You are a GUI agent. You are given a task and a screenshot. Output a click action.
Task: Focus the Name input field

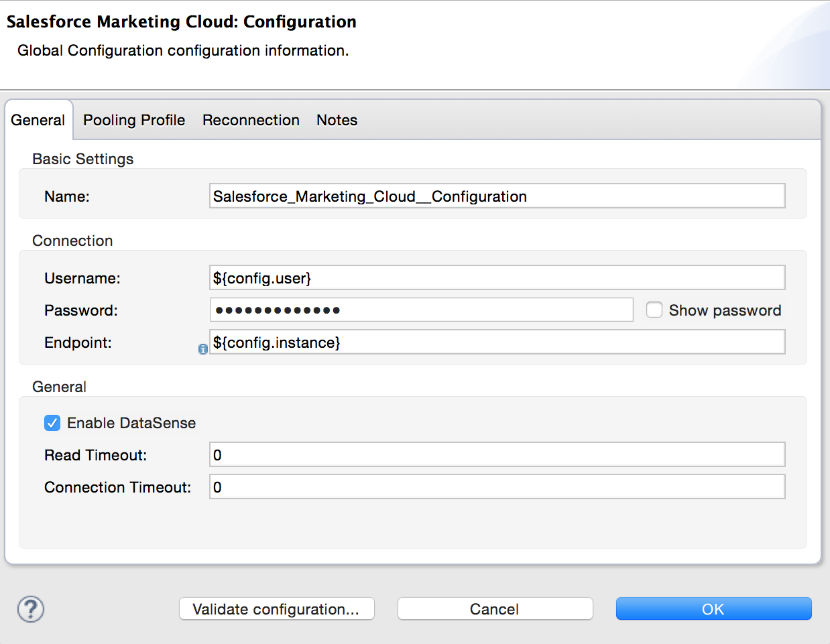pos(497,196)
